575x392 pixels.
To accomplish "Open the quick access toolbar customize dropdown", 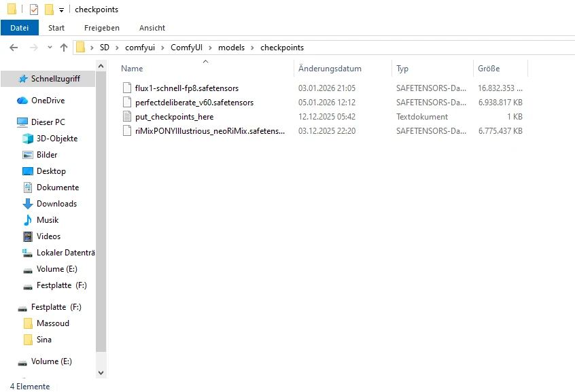I will 61,10.
